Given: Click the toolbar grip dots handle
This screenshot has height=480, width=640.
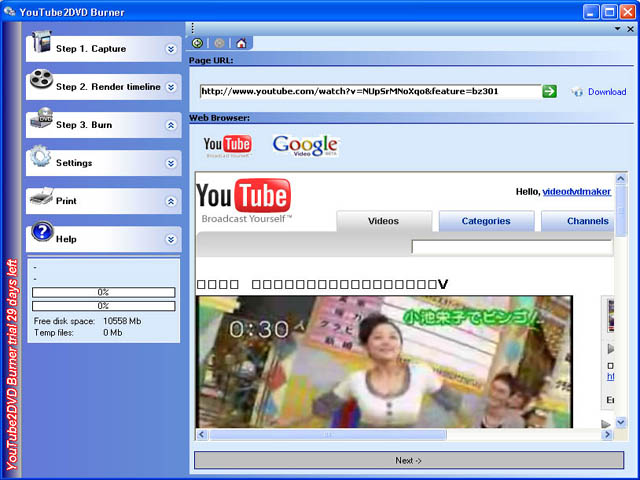Looking at the screenshot, I should [193, 28].
